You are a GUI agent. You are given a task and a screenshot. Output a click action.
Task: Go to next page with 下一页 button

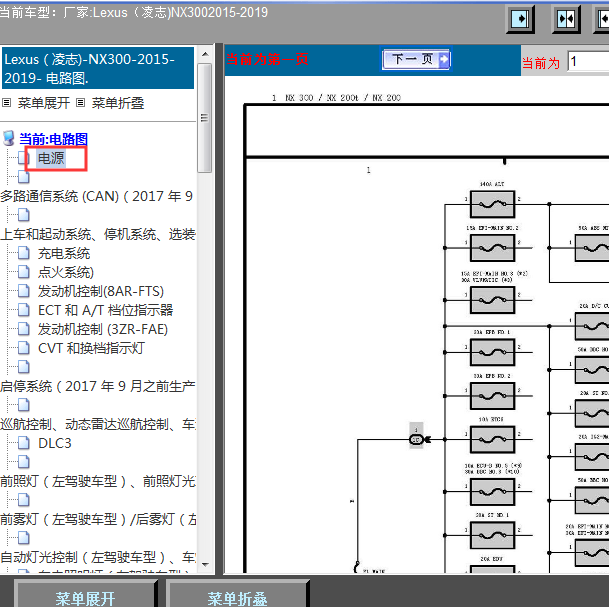point(416,59)
